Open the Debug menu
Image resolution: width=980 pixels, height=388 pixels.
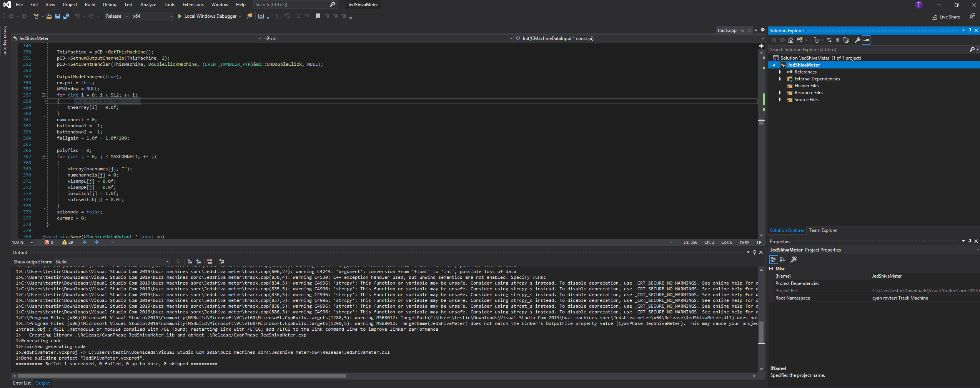110,5
